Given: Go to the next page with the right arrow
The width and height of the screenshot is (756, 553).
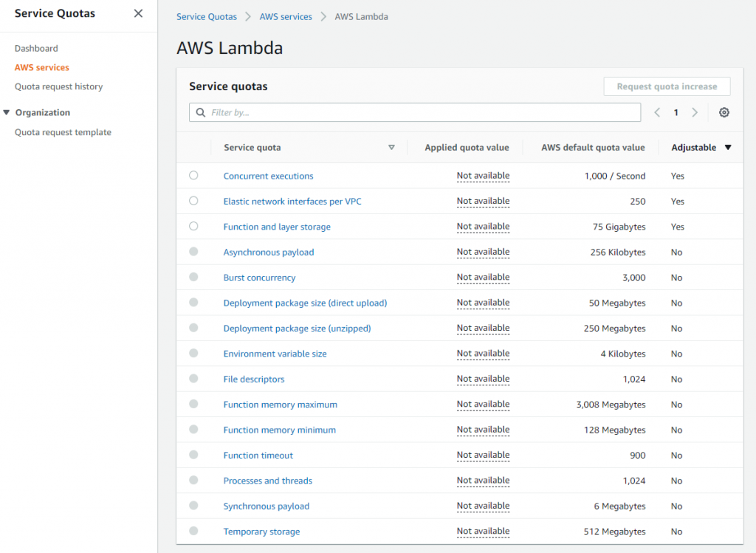Looking at the screenshot, I should (x=695, y=112).
